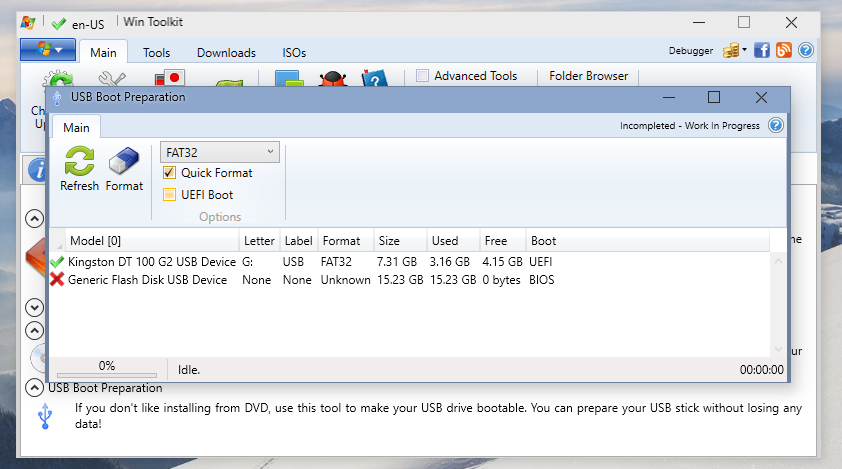Click the Win Toolkit main help icon
The height and width of the screenshot is (469, 842).
(x=805, y=51)
